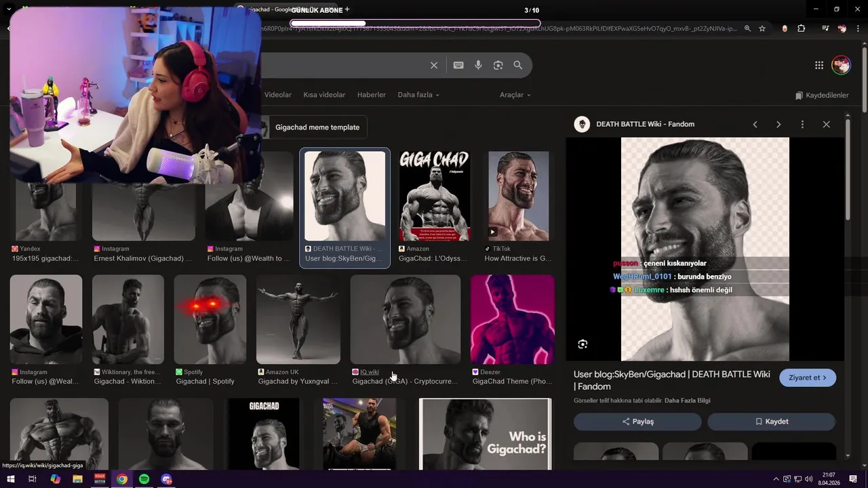The width and height of the screenshot is (868, 488).
Task: Open Voicemeeter from the taskbar
Action: 100,479
